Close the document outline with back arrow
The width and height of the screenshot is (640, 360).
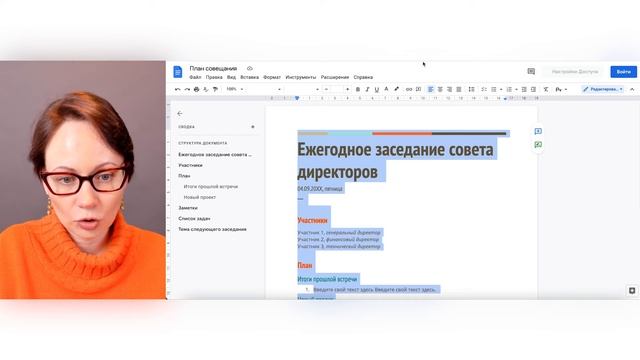tap(180, 113)
